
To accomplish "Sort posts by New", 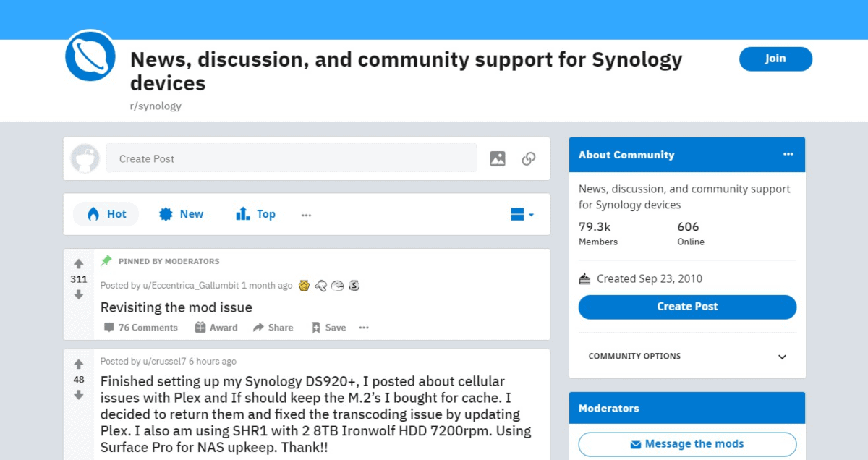I will click(182, 214).
